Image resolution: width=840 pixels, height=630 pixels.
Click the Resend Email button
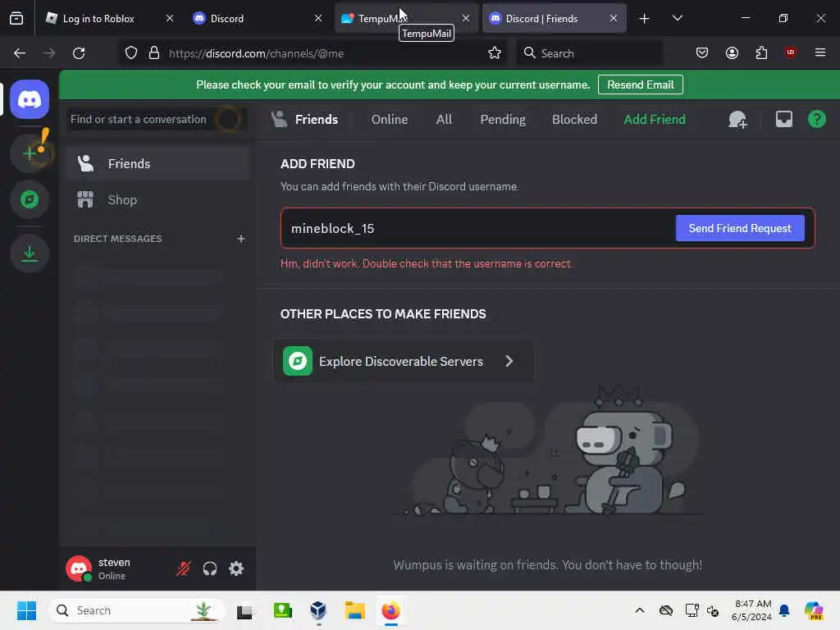(x=640, y=84)
